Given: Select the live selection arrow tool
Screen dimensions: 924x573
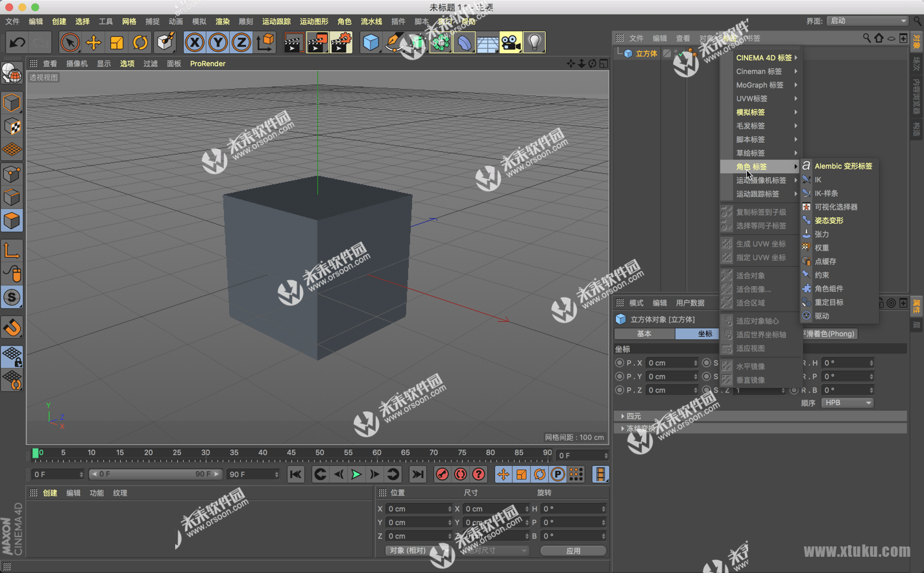Looking at the screenshot, I should (x=69, y=43).
